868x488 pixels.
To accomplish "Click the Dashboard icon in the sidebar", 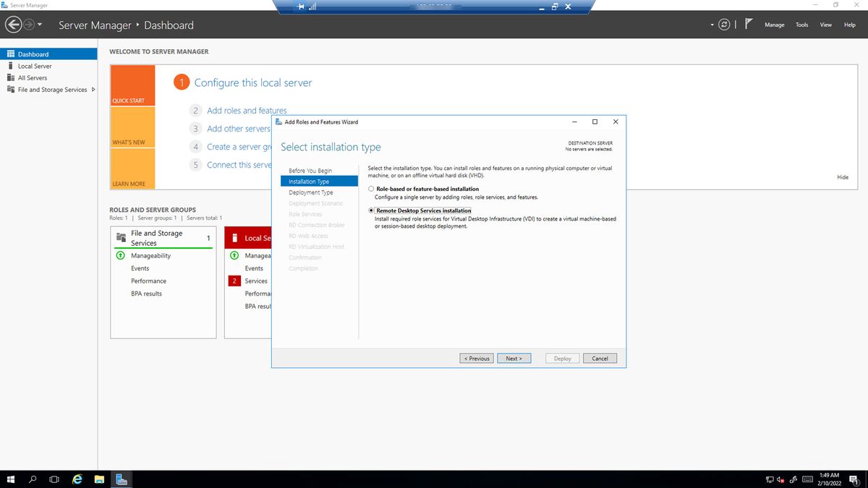I will tap(11, 54).
